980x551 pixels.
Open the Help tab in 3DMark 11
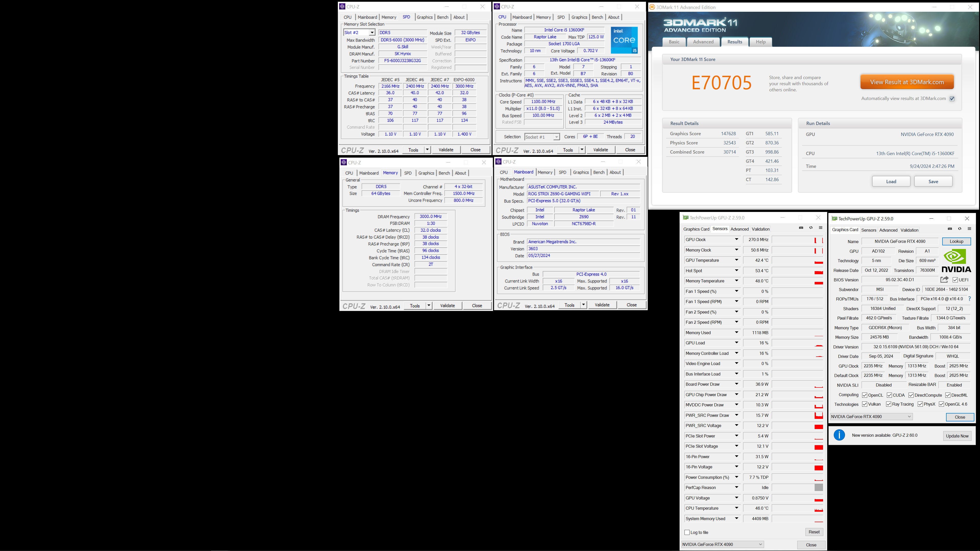click(x=761, y=42)
